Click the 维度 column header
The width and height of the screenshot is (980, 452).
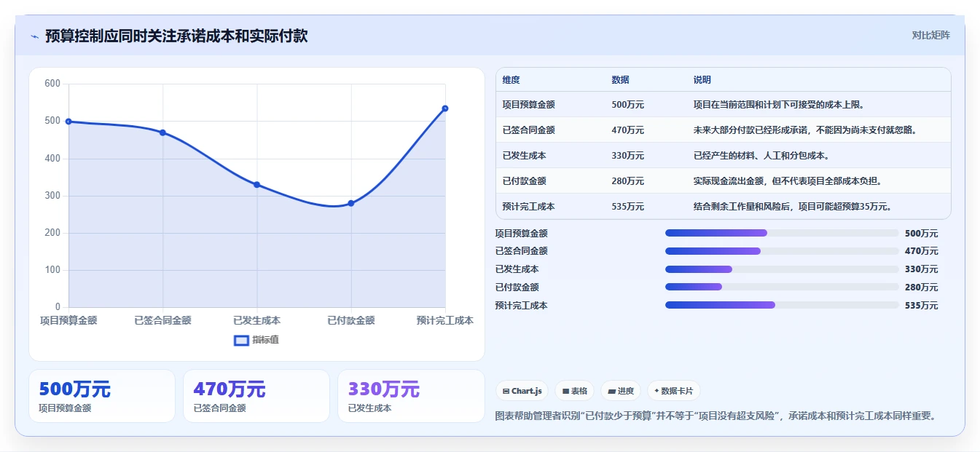pyautogui.click(x=511, y=80)
